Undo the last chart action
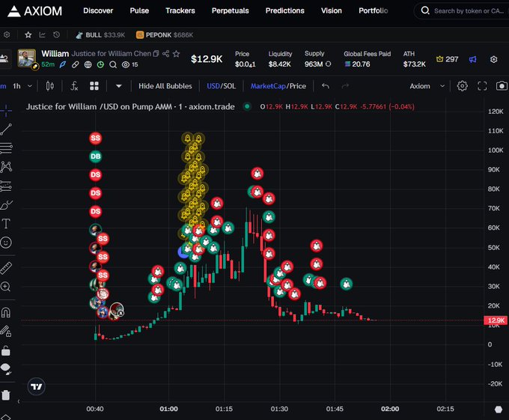Image resolution: width=509 pixels, height=420 pixels. pos(326,86)
